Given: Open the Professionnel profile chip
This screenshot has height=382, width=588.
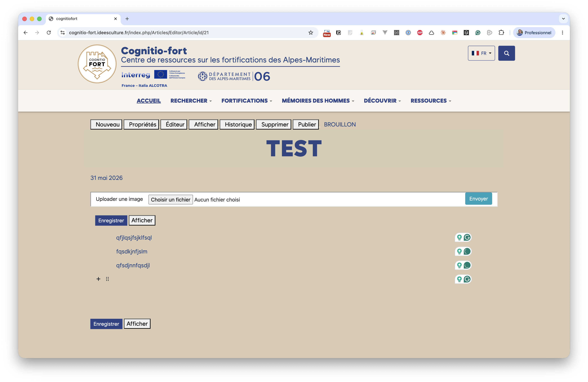Looking at the screenshot, I should 534,33.
